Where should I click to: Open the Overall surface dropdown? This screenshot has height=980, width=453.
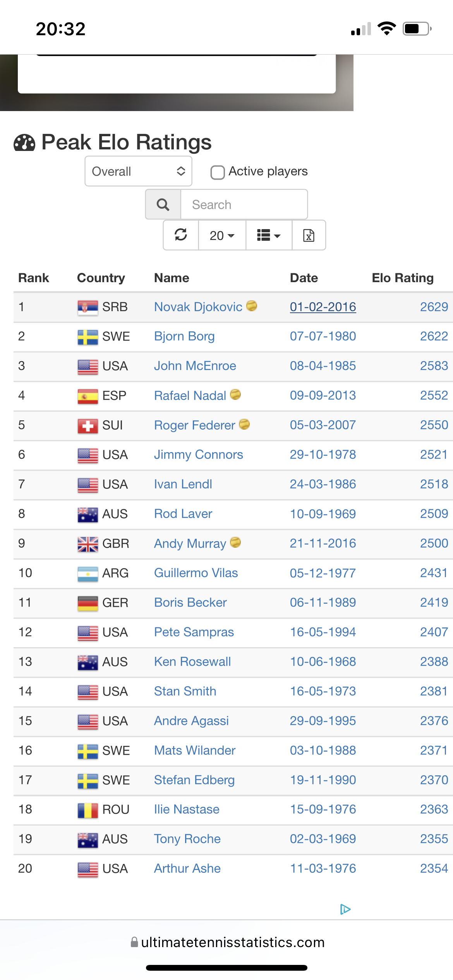139,171
